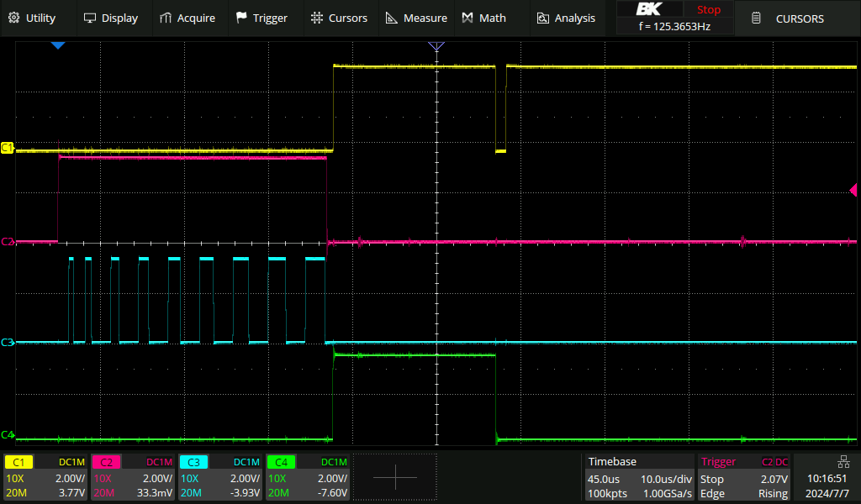The image size is (861, 504).
Task: Click the cyan C3 label badge
Action: click(x=193, y=462)
